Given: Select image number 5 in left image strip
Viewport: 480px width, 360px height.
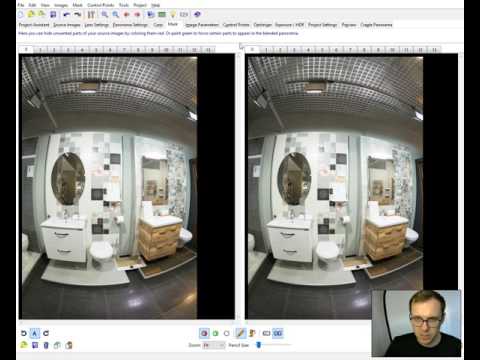Looking at the screenshot, I should tap(96, 50).
